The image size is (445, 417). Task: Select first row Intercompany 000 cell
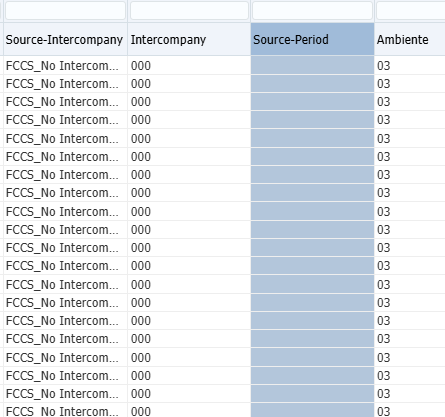coord(189,65)
